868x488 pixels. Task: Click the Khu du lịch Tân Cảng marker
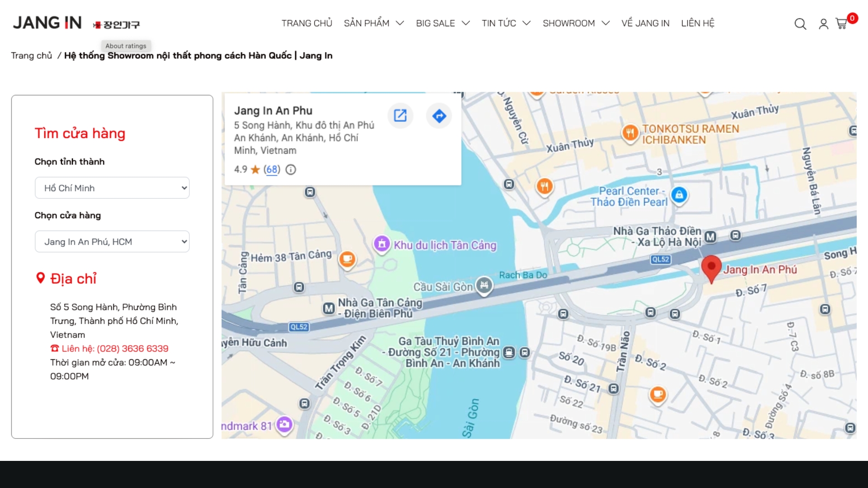click(382, 244)
